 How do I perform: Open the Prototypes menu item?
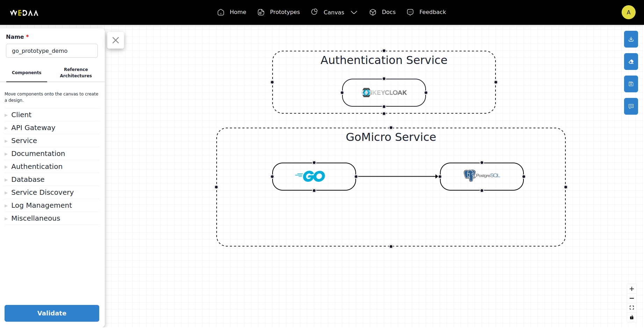(x=279, y=12)
